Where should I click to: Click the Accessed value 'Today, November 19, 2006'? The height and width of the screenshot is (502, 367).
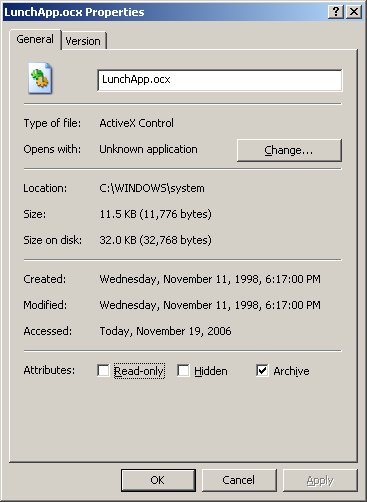[165, 331]
